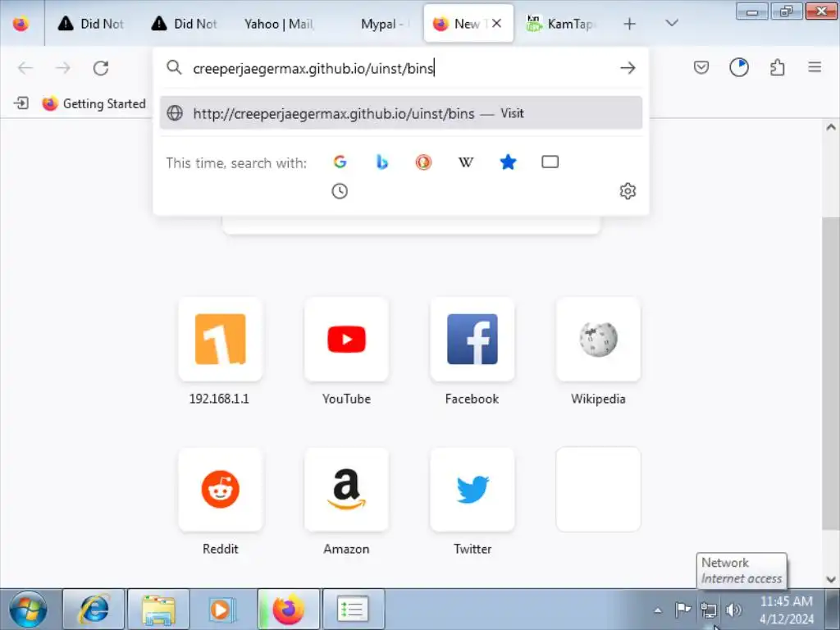Click the back navigation arrow
The image size is (840, 630).
point(25,67)
